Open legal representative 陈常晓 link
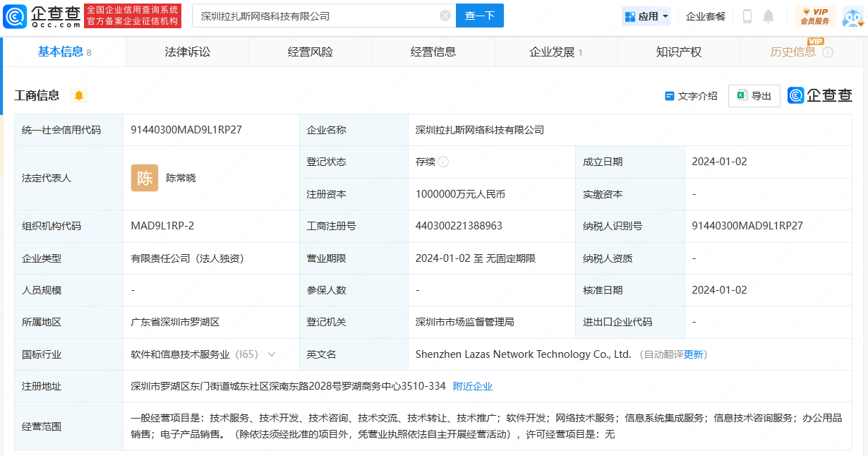868x456 pixels. point(181,178)
